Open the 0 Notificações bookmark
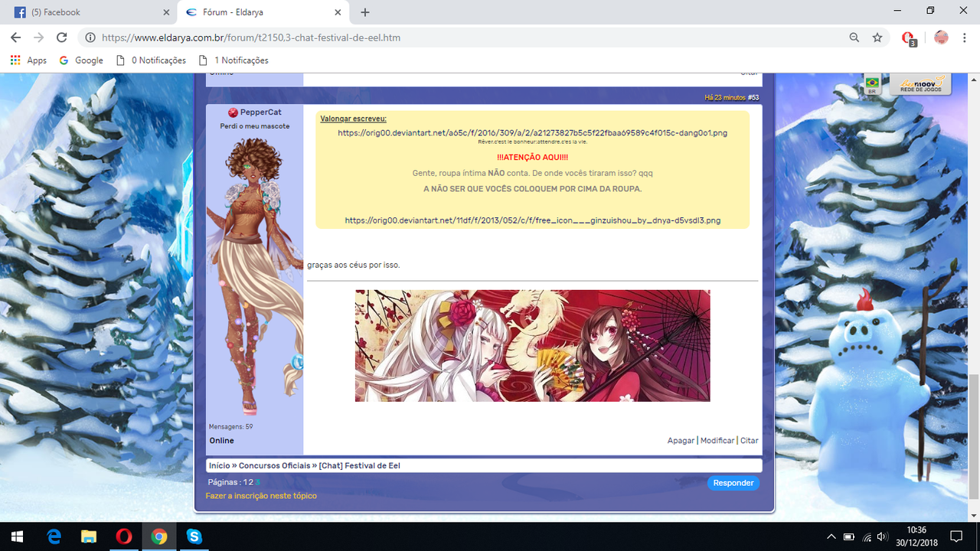The height and width of the screenshot is (551, 980). (151, 60)
